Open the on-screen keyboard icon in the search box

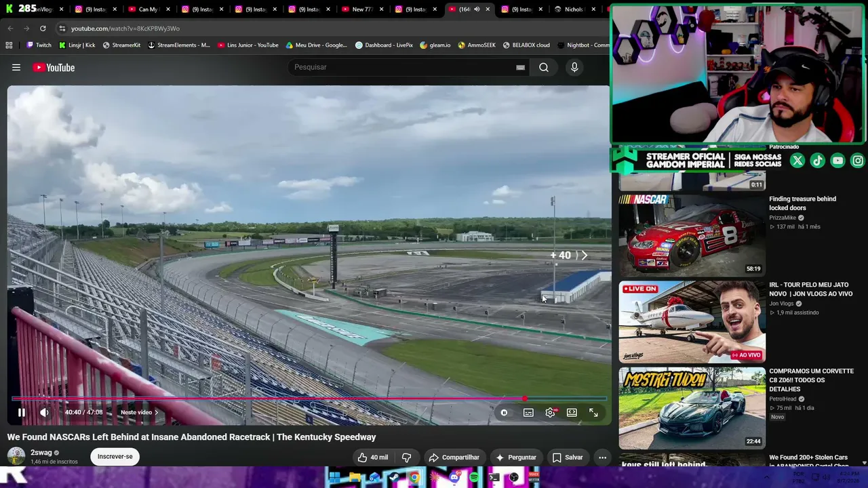coord(520,67)
